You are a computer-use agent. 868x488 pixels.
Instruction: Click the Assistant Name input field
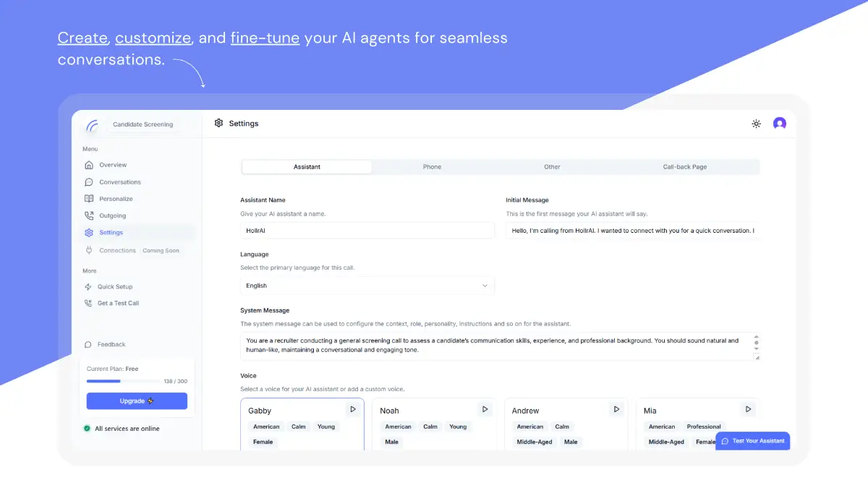(367, 231)
